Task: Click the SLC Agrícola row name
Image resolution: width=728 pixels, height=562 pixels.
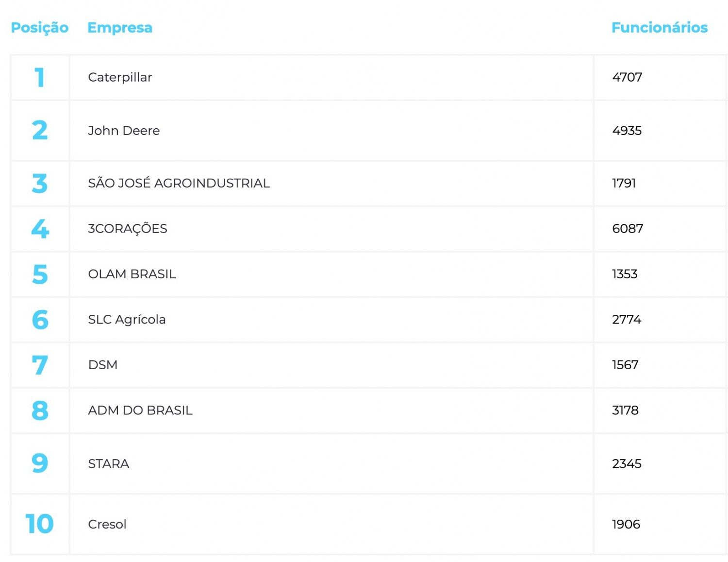Action: click(x=127, y=320)
